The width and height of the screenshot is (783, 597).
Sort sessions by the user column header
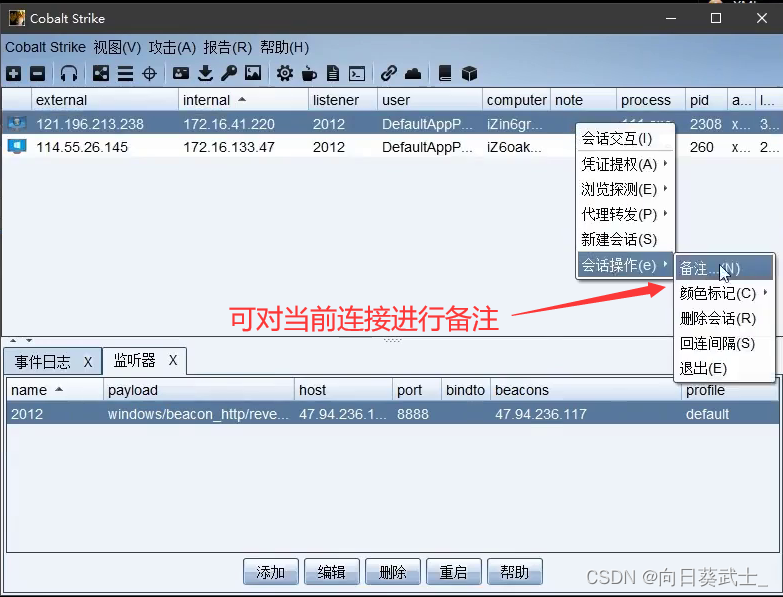point(430,100)
